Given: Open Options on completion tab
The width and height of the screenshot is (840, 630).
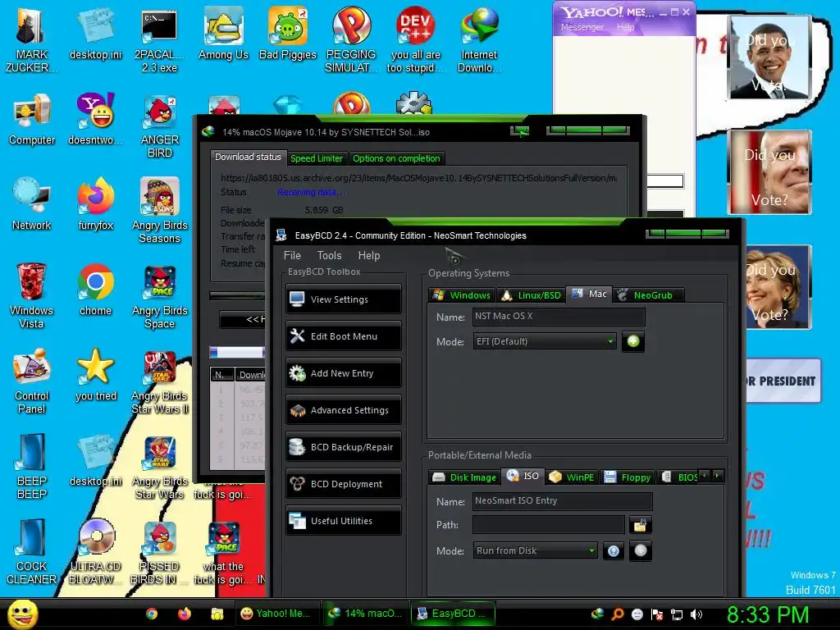Looking at the screenshot, I should [396, 158].
